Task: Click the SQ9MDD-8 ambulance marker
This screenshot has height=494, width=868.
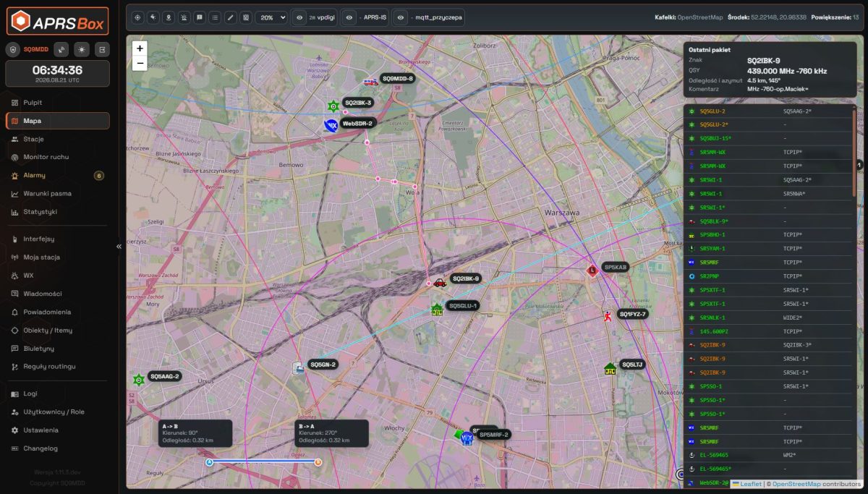Action: pyautogui.click(x=370, y=82)
